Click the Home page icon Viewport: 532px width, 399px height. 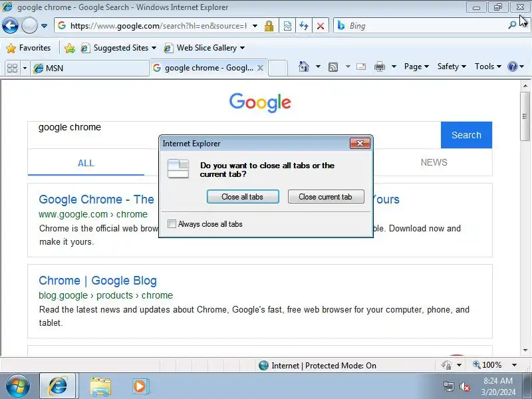304,66
